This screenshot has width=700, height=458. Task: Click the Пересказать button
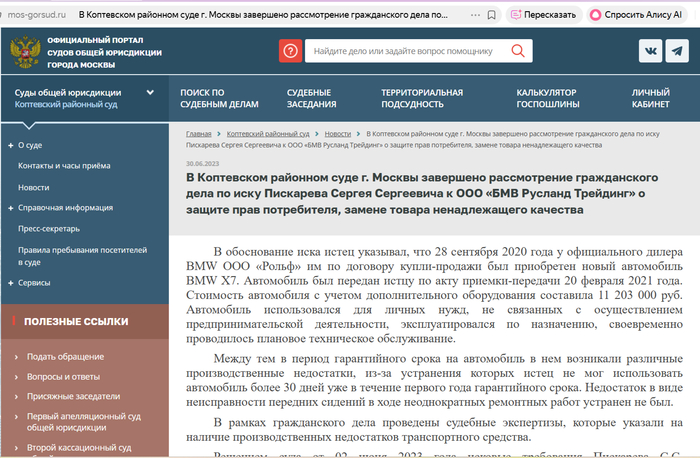click(543, 15)
